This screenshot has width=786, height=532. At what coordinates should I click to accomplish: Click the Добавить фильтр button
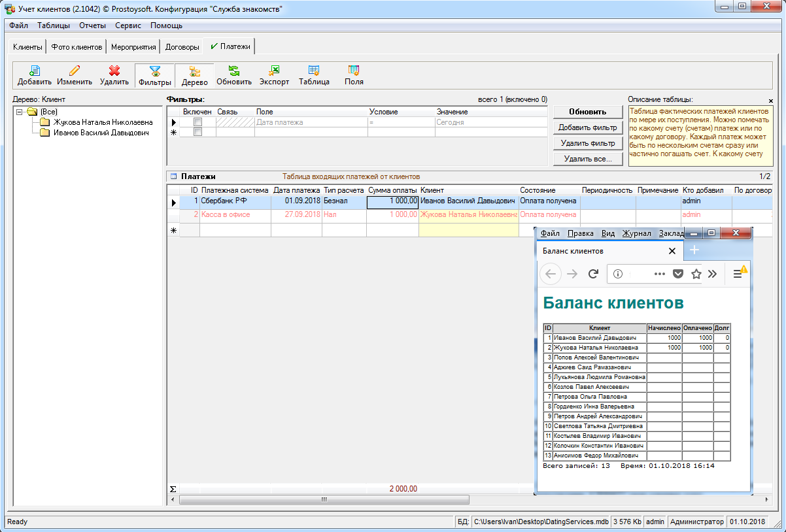587,127
